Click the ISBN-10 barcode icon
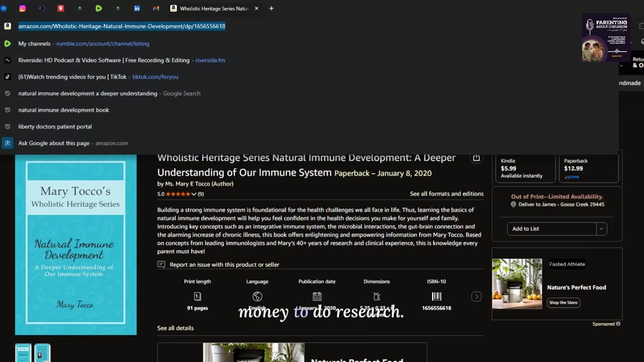Image resolution: width=644 pixels, height=362 pixels. [436, 297]
